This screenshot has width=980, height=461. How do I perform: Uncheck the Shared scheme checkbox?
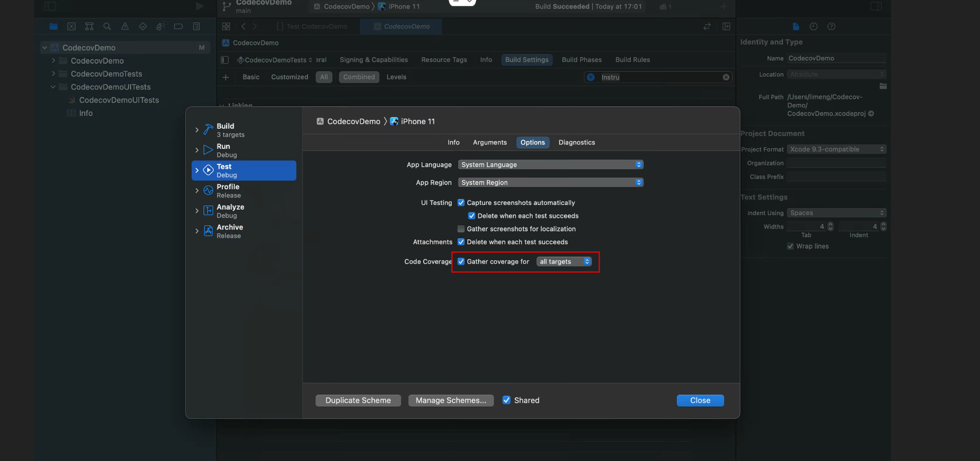pos(506,400)
